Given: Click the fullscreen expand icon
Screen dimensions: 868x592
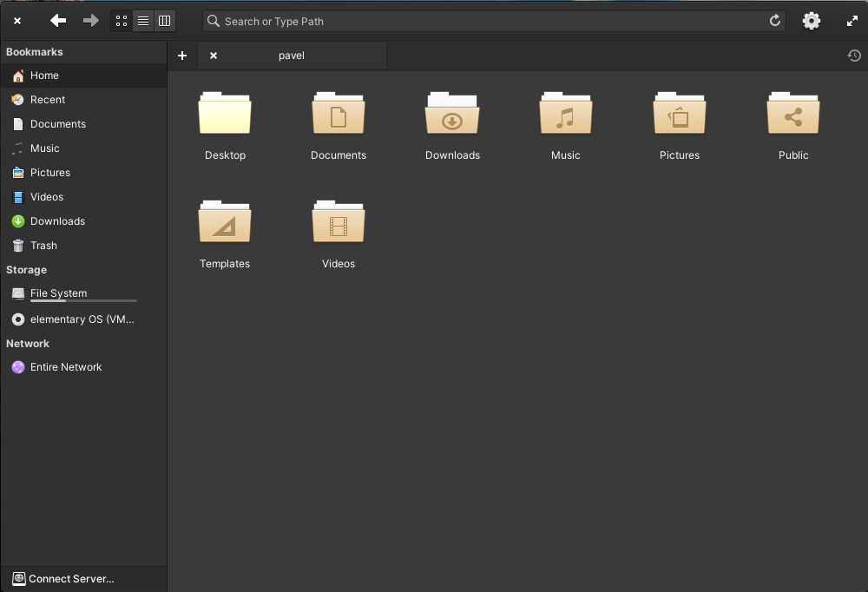Looking at the screenshot, I should pyautogui.click(x=852, y=20).
